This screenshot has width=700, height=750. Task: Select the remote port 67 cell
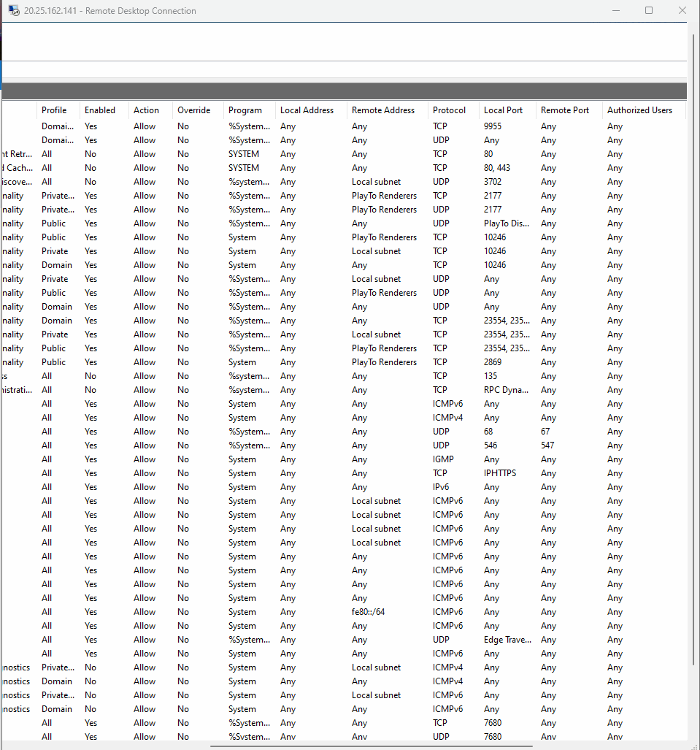[545, 432]
